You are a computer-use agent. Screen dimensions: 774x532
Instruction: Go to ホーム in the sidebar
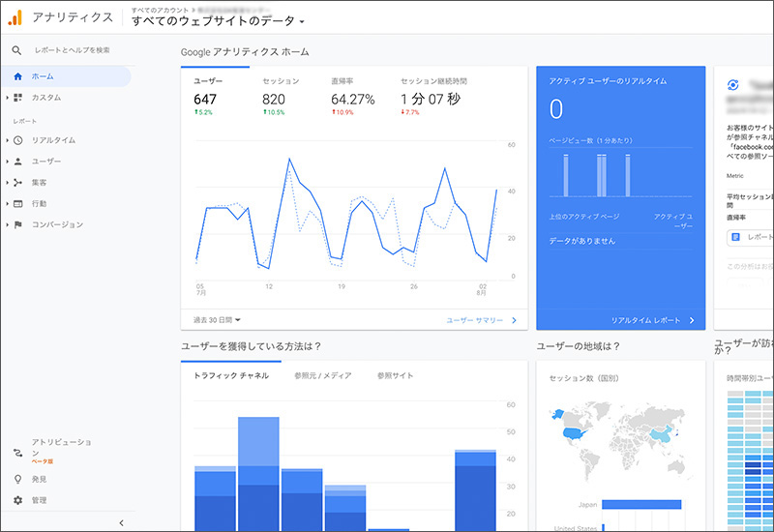click(x=67, y=76)
